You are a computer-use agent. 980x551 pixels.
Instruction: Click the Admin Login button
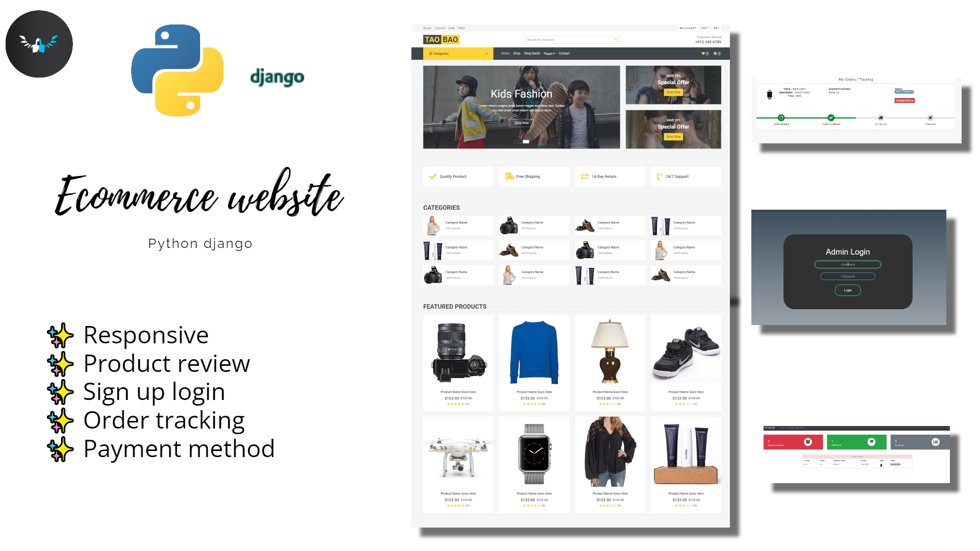point(848,291)
